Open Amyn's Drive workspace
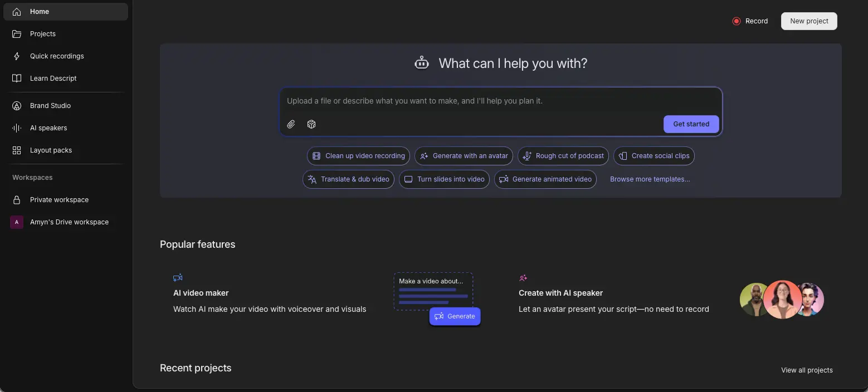This screenshot has width=868, height=392. pyautogui.click(x=69, y=222)
